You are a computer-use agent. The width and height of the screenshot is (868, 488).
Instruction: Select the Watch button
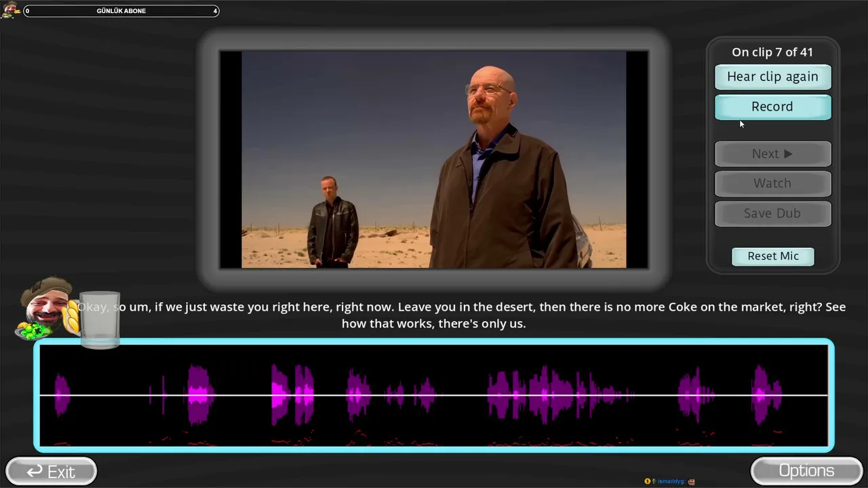pos(772,183)
